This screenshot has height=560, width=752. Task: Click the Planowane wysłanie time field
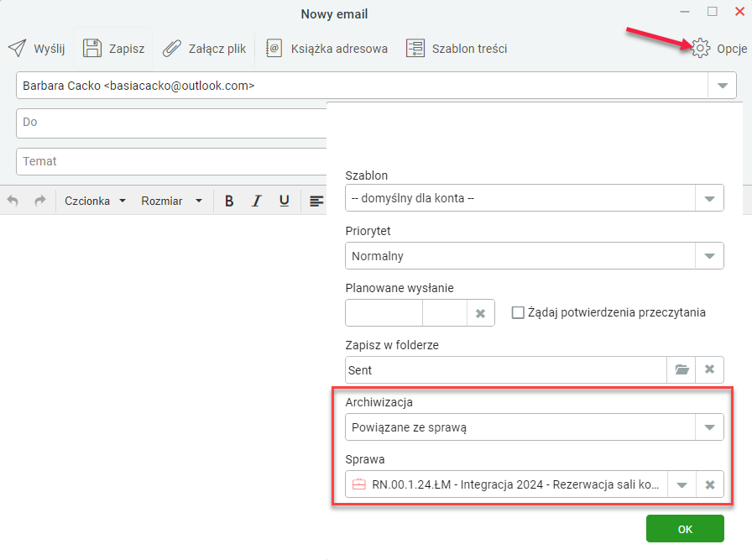click(x=445, y=313)
